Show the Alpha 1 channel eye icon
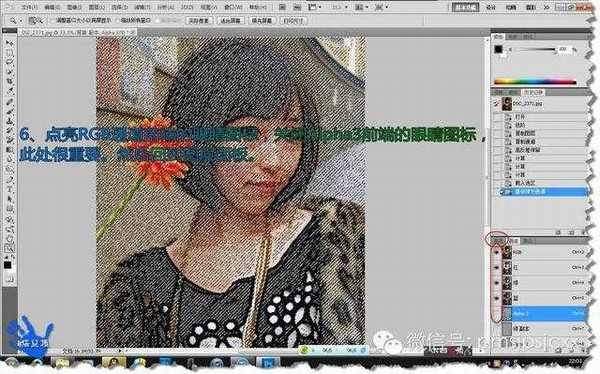The image size is (600, 374). (x=497, y=314)
